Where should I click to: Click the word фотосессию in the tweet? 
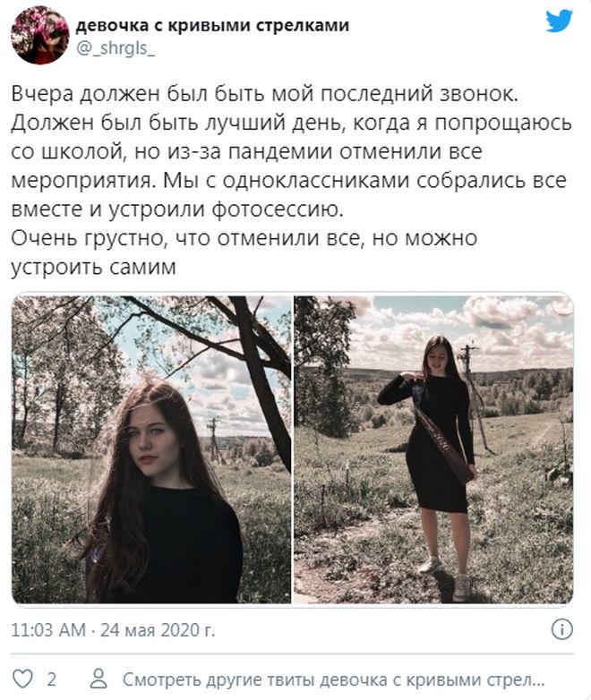(277, 209)
